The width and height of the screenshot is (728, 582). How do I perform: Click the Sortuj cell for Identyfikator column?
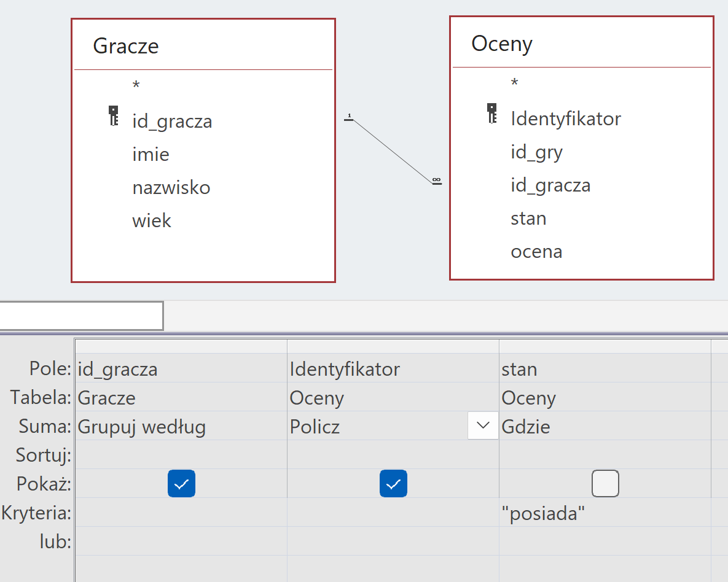(393, 455)
